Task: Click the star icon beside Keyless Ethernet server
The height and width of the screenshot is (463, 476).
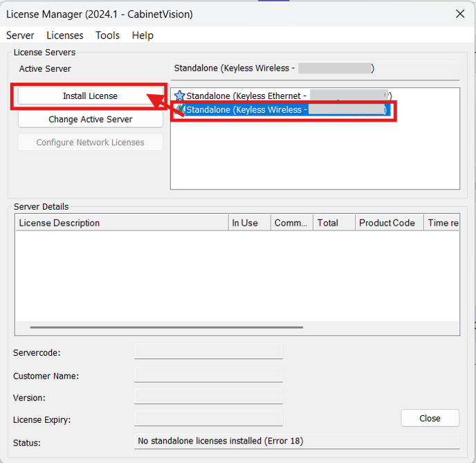Action: (180, 96)
